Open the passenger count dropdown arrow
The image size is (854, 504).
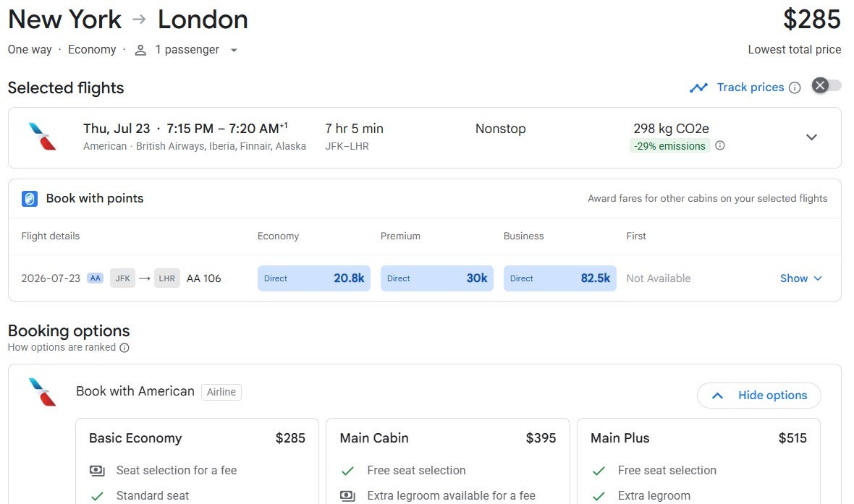(x=234, y=50)
